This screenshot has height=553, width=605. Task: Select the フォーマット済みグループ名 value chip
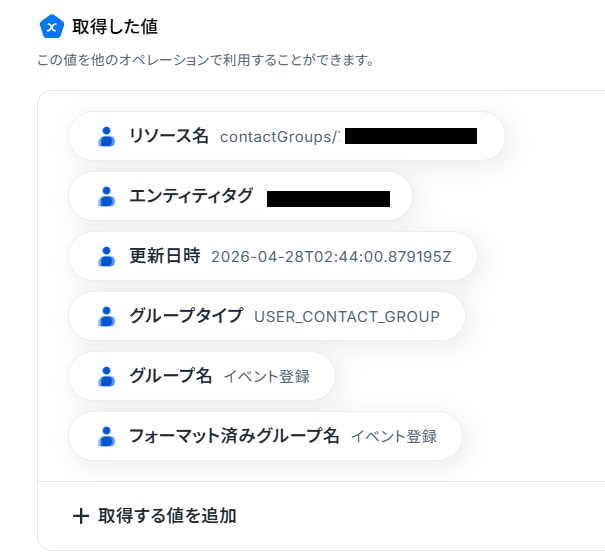(x=265, y=436)
